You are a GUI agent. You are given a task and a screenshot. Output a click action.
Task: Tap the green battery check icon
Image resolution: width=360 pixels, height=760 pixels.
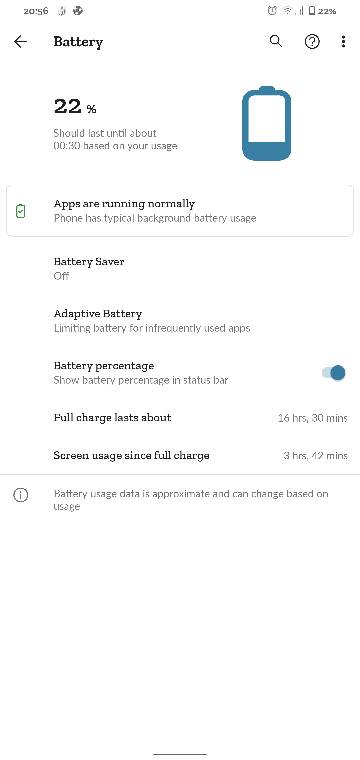pos(20,211)
